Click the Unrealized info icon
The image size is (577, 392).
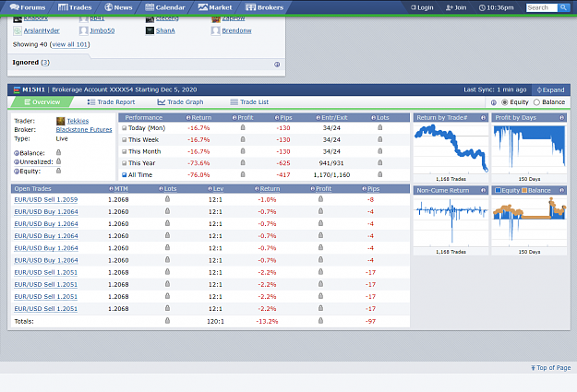(x=17, y=161)
